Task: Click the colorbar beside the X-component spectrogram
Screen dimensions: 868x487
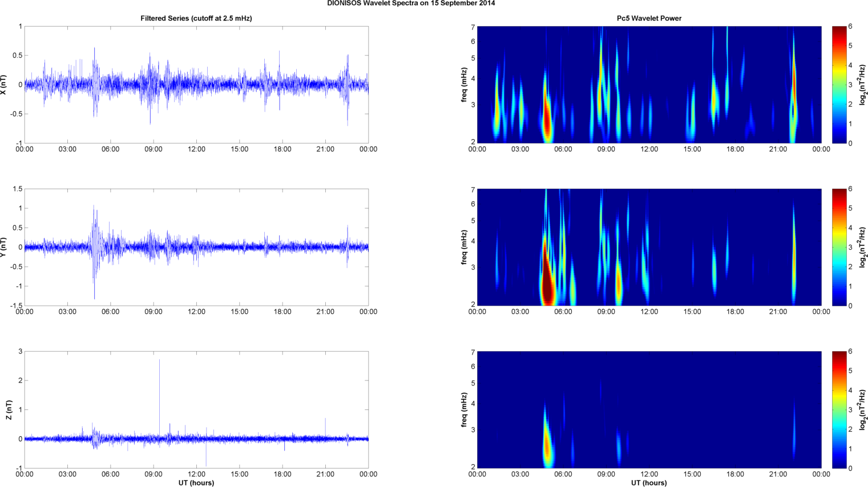Action: 839,84
